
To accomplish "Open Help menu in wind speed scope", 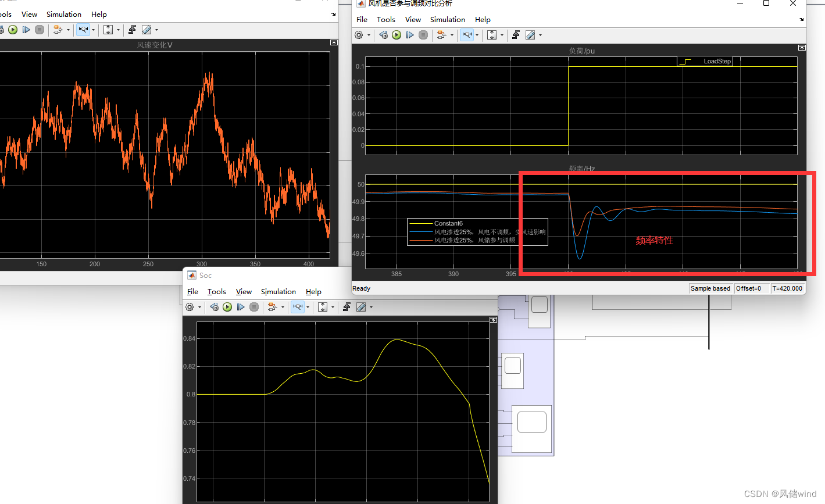I will (x=99, y=14).
